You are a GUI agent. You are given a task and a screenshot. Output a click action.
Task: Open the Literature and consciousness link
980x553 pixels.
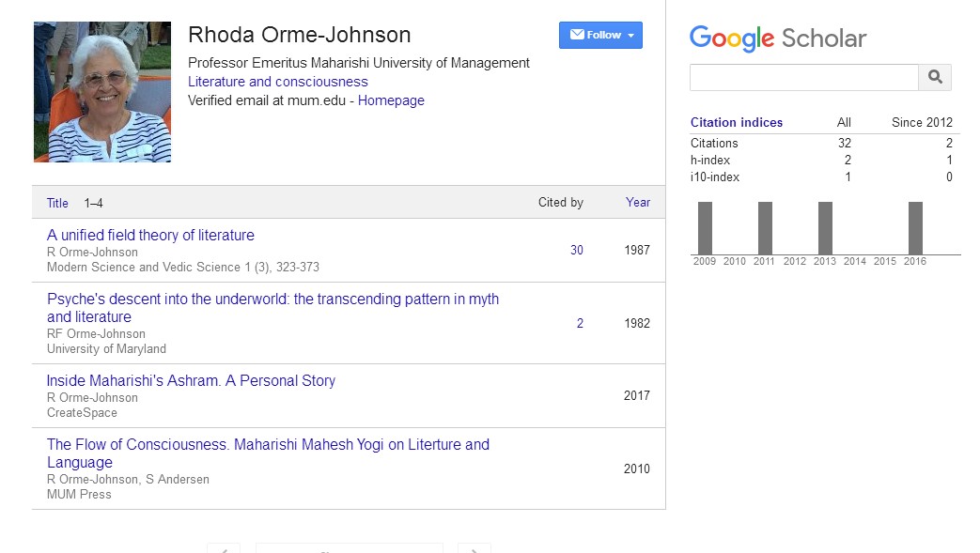click(277, 82)
